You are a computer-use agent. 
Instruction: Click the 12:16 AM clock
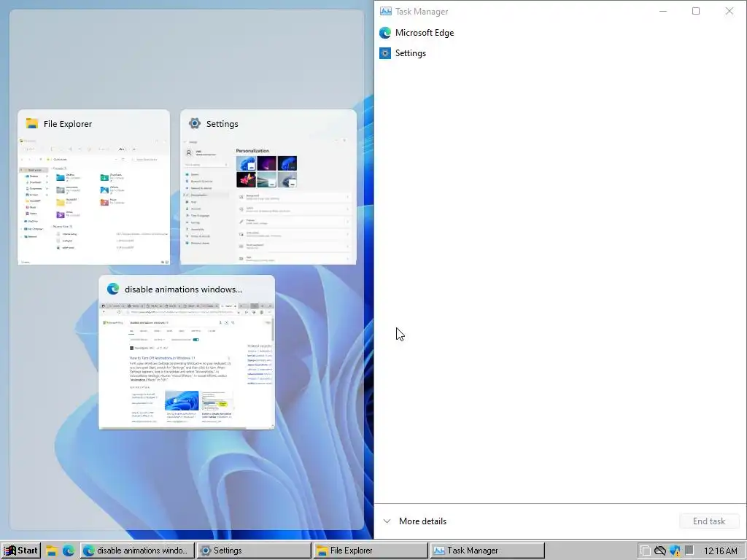[721, 551]
